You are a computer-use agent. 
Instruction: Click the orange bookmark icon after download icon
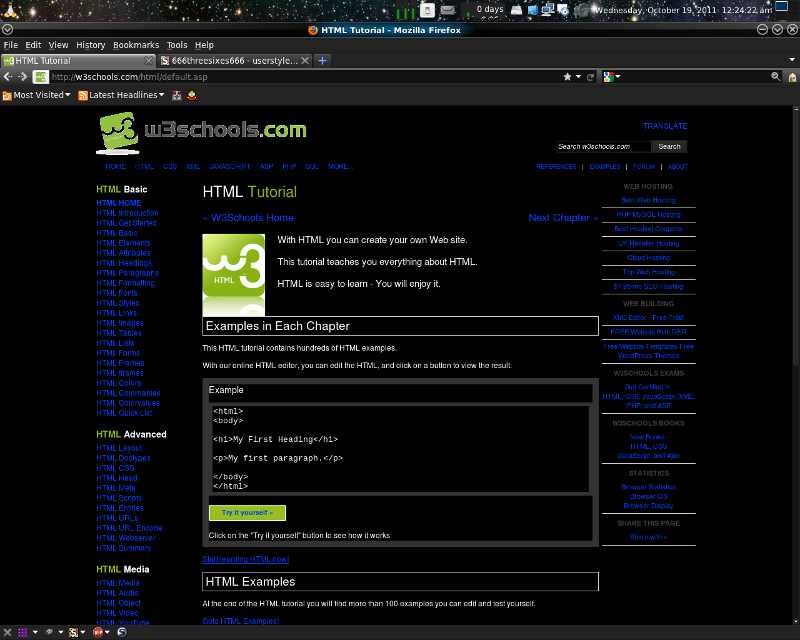[192, 95]
